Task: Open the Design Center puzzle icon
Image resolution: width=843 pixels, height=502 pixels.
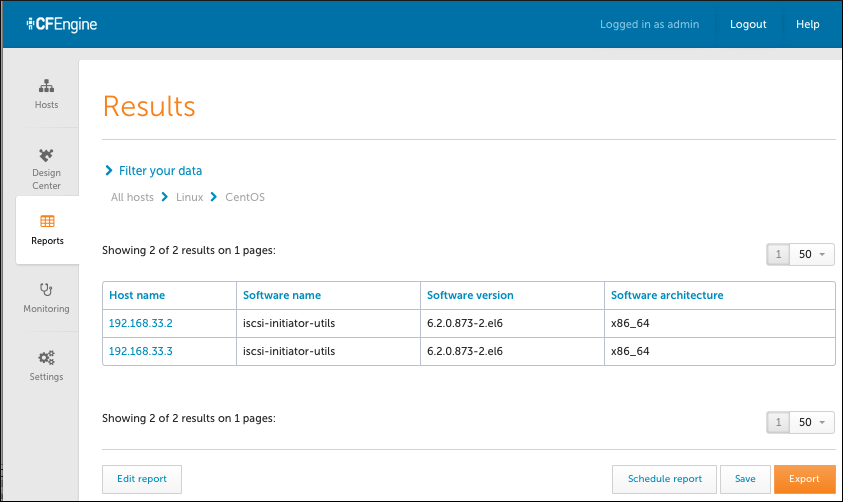Action: coord(46,155)
